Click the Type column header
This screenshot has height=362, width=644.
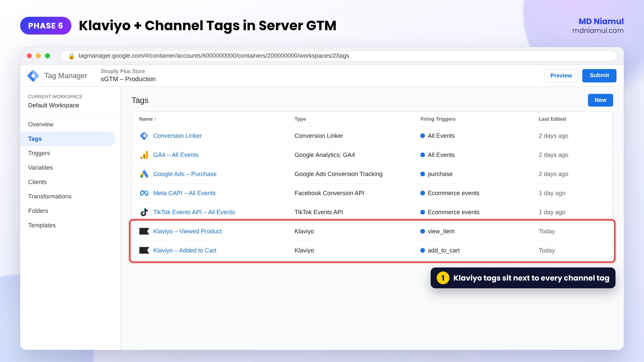(x=300, y=119)
